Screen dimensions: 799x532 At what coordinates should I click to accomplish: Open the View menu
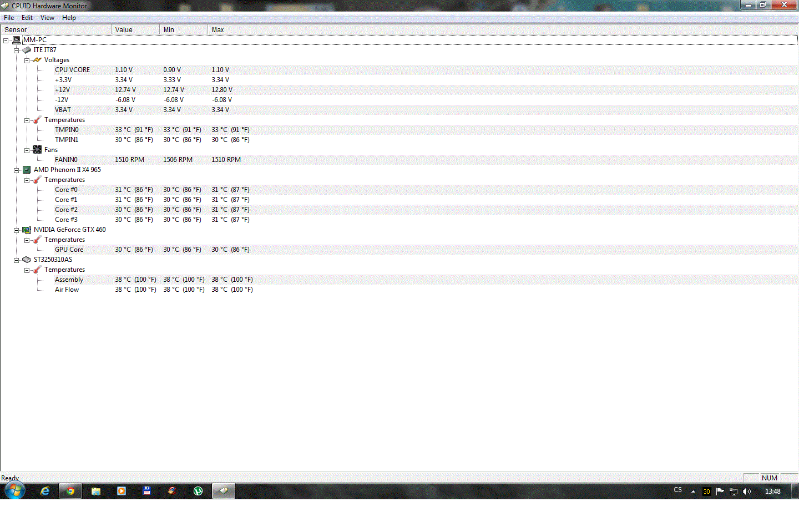tap(47, 18)
